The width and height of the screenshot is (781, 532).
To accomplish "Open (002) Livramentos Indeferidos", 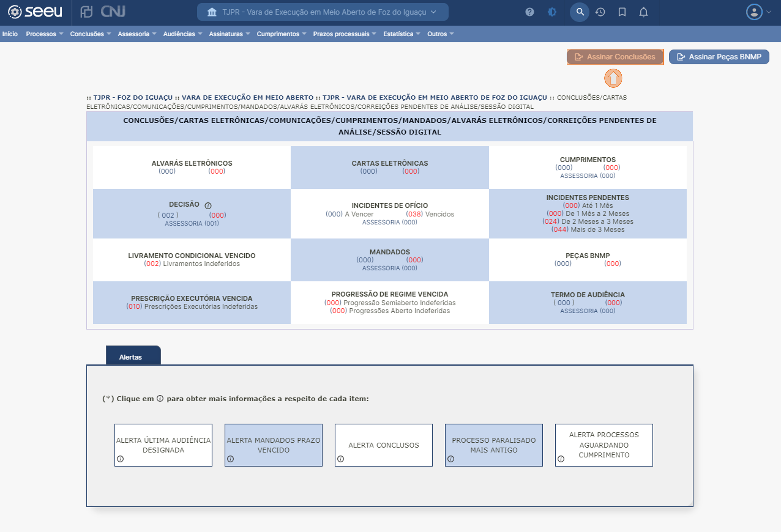I will pyautogui.click(x=191, y=264).
